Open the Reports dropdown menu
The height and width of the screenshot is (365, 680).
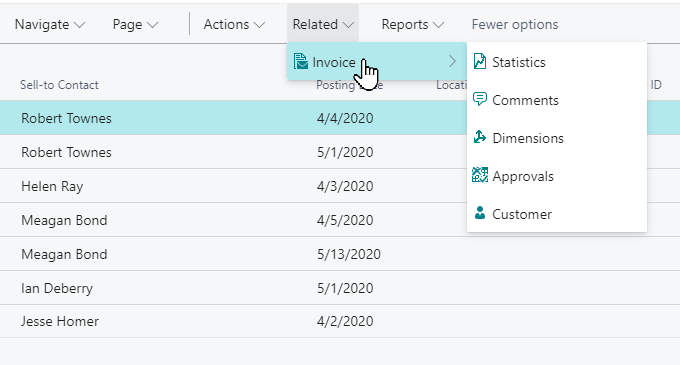[x=412, y=24]
